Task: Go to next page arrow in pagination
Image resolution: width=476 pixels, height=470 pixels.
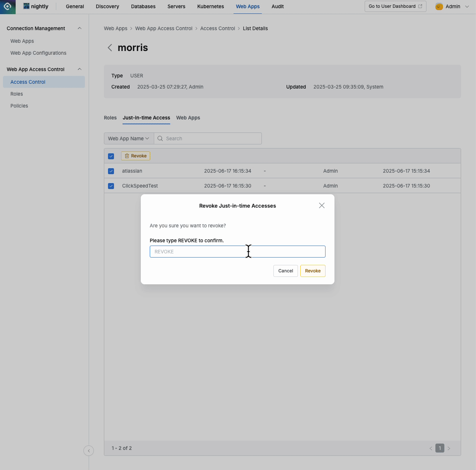Action: 449,448
